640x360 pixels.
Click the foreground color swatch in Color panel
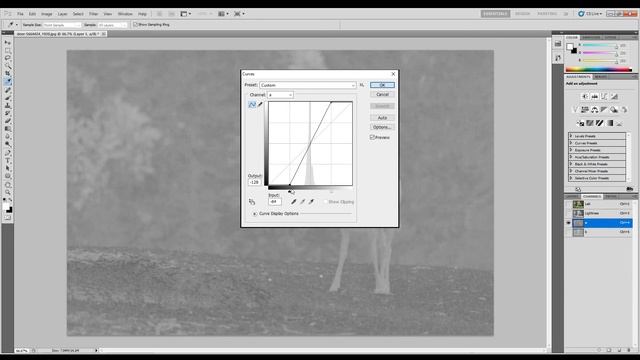(x=570, y=46)
